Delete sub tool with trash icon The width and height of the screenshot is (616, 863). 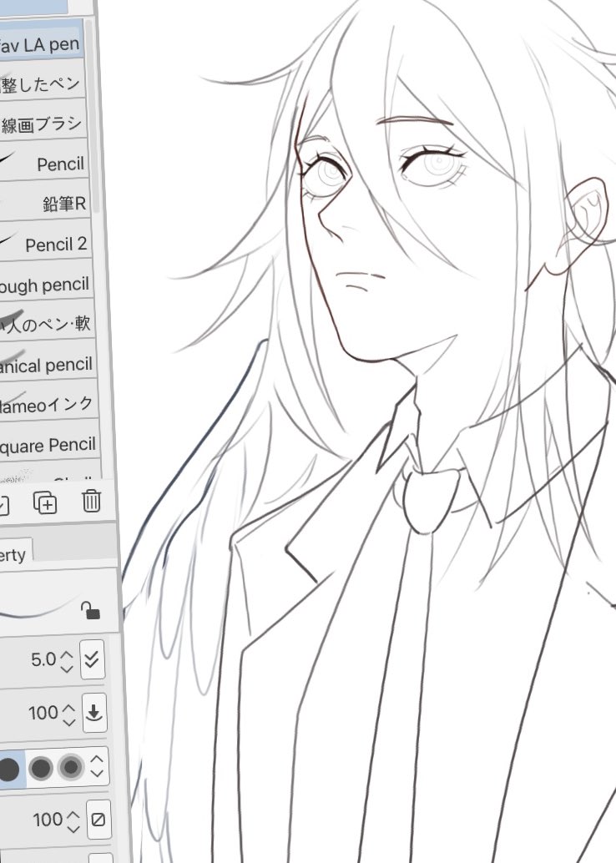(91, 501)
